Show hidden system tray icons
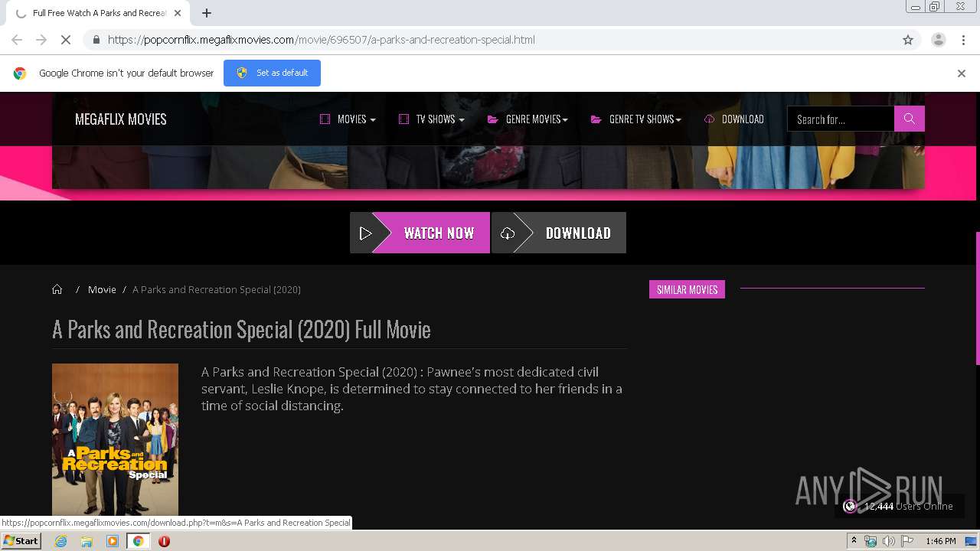Viewport: 980px width, 551px height. [854, 540]
